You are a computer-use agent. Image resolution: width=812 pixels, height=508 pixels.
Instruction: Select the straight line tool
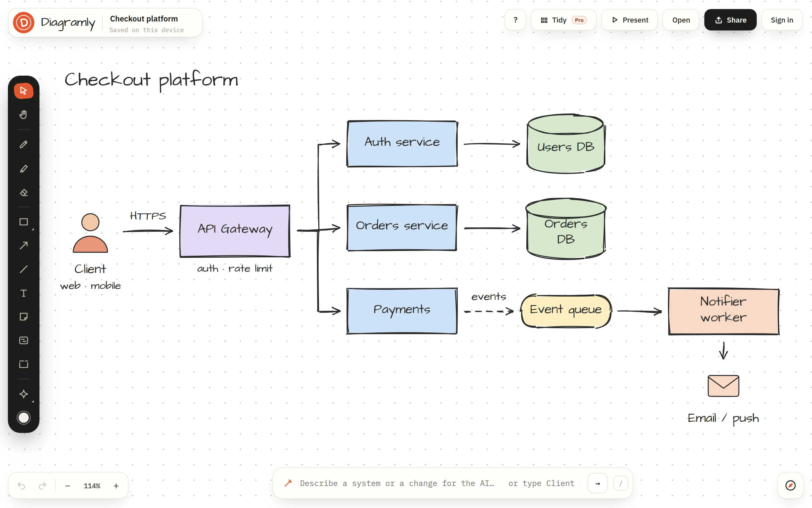(x=23, y=270)
